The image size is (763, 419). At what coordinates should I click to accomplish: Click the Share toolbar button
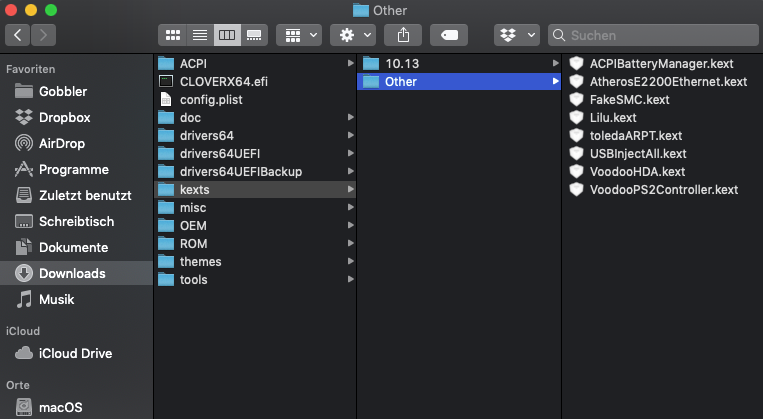(403, 35)
